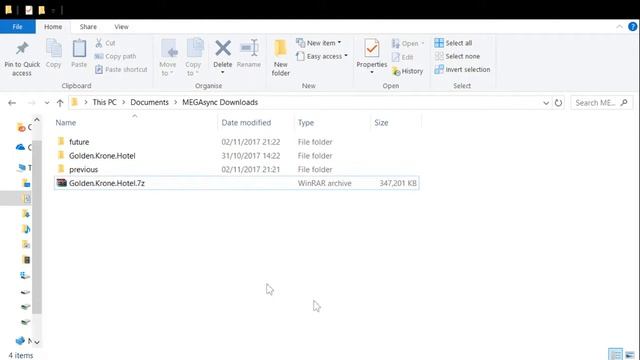Click the 7z archive file icon
This screenshot has width=640, height=360.
coord(61,182)
